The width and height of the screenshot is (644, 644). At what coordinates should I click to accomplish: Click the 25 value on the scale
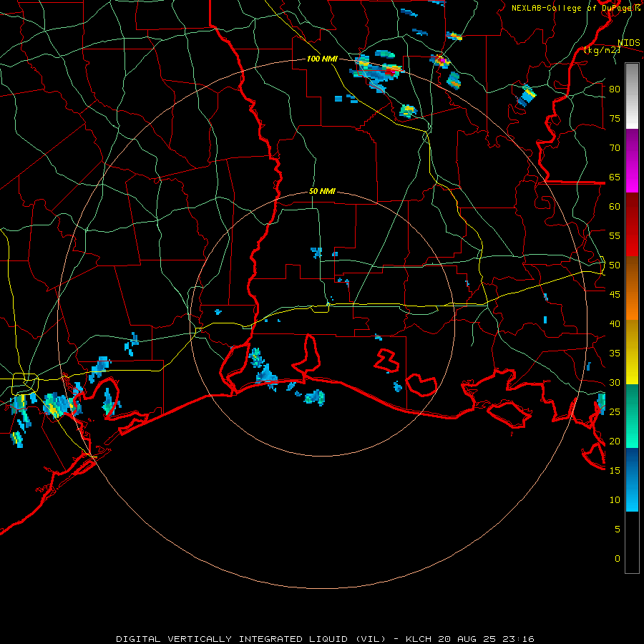click(x=615, y=412)
